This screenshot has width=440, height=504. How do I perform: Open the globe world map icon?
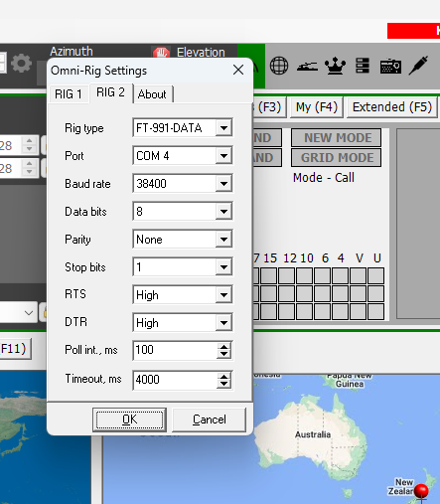click(279, 66)
